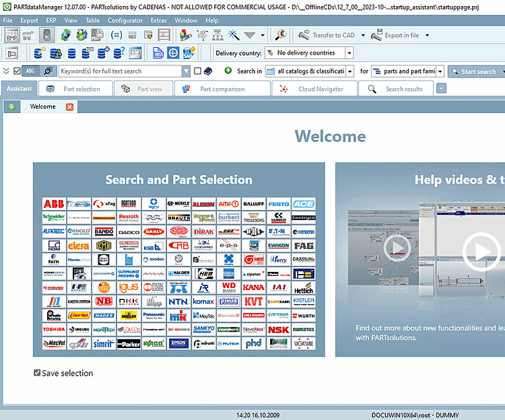
Task: Click the plus button after Search results tab
Action: pos(441,88)
